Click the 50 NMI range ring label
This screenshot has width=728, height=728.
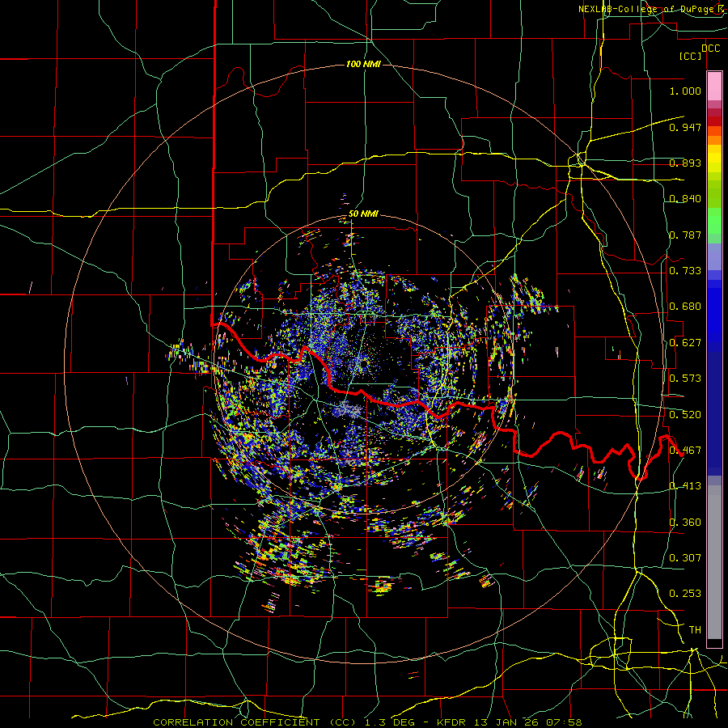tap(363, 214)
